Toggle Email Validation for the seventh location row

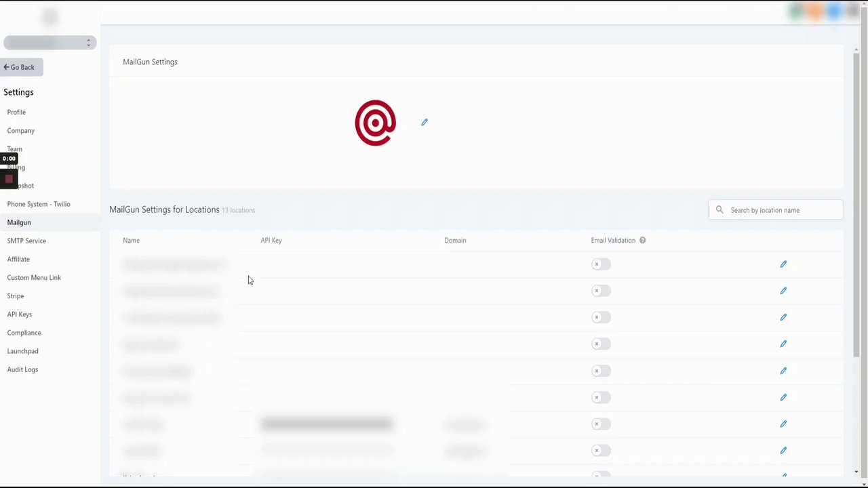click(601, 424)
